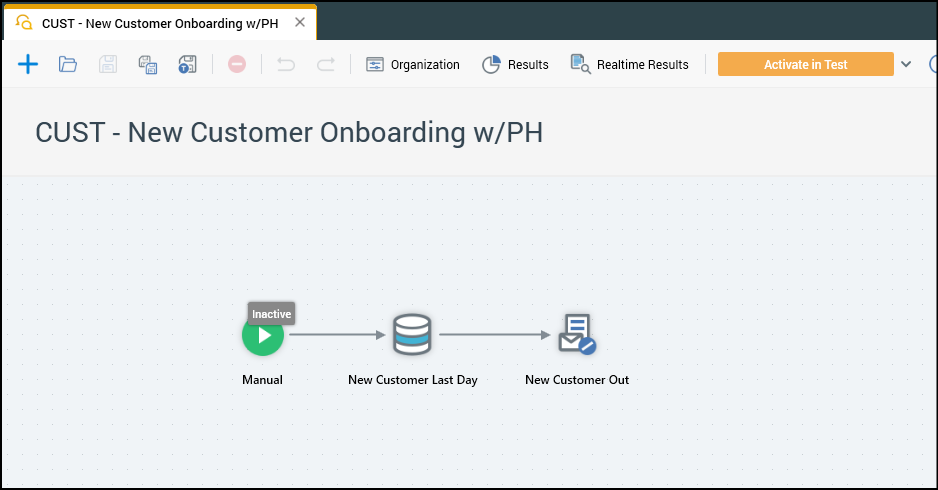Click the red Delete icon
938x490 pixels.
coord(237,65)
